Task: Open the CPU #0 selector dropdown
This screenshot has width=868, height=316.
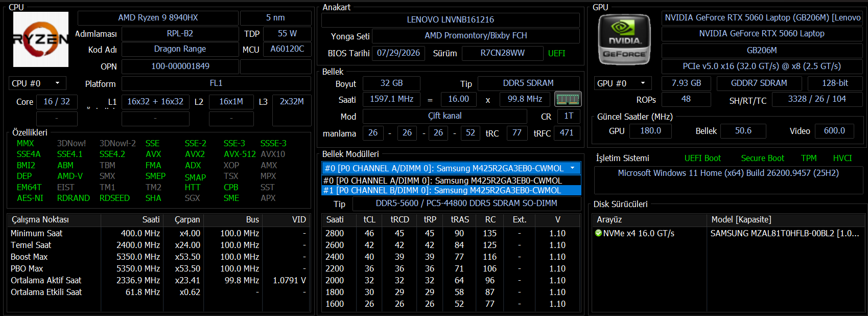Action: pyautogui.click(x=37, y=83)
